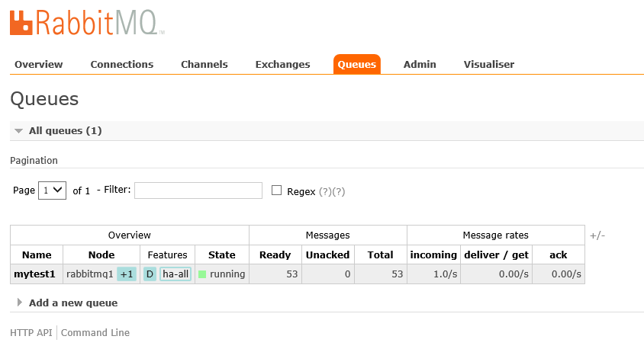Open the Overview tab
The width and height of the screenshot is (644, 349).
pos(39,64)
